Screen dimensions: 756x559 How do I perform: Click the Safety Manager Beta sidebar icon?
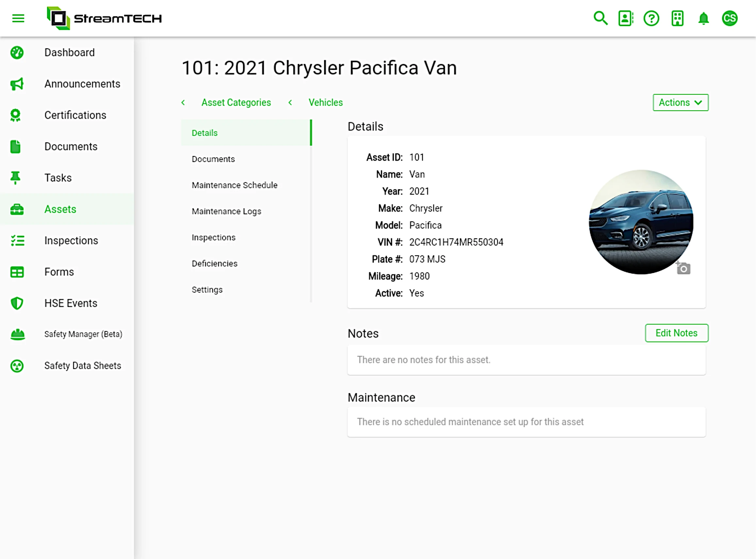coord(17,334)
